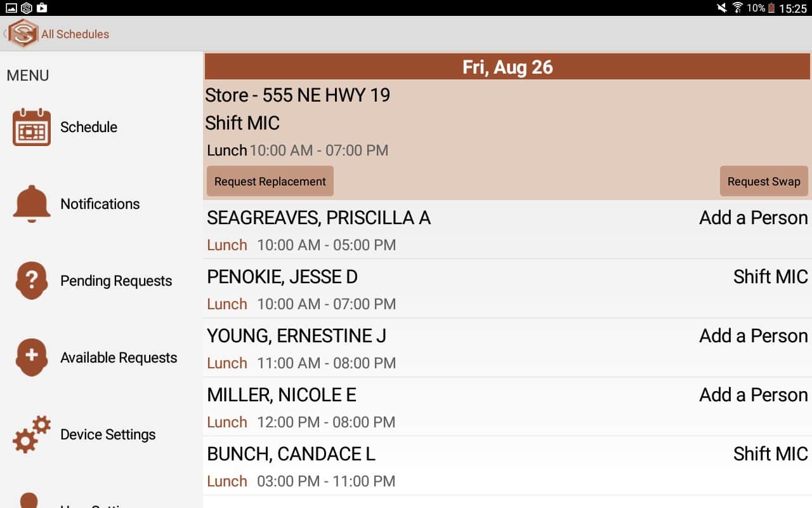Image resolution: width=812 pixels, height=508 pixels.
Task: Open the Bunch, Candace L shift row
Action: pyautogui.click(x=506, y=466)
